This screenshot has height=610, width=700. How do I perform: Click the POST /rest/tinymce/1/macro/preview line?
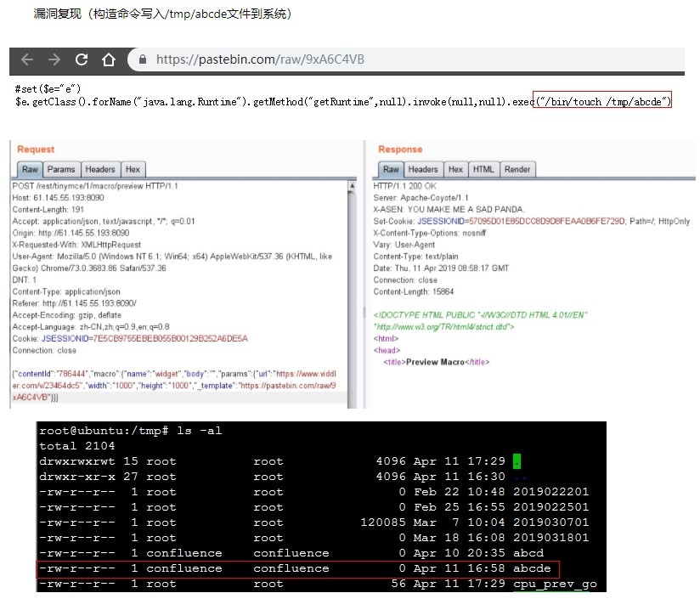point(95,186)
